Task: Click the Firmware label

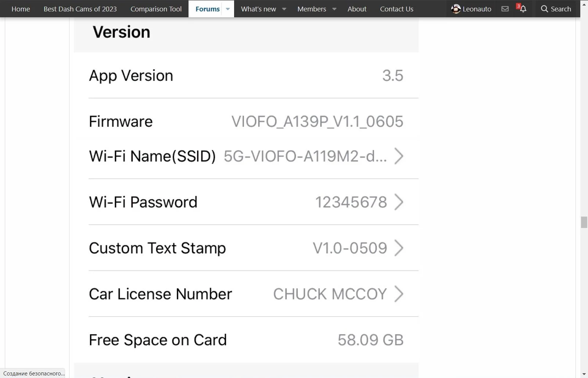Action: tap(121, 121)
